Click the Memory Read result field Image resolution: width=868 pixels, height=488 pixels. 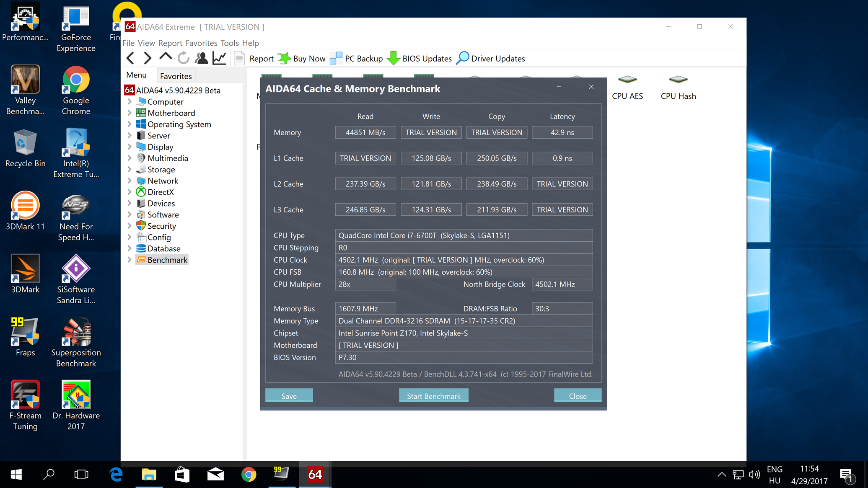click(x=365, y=132)
